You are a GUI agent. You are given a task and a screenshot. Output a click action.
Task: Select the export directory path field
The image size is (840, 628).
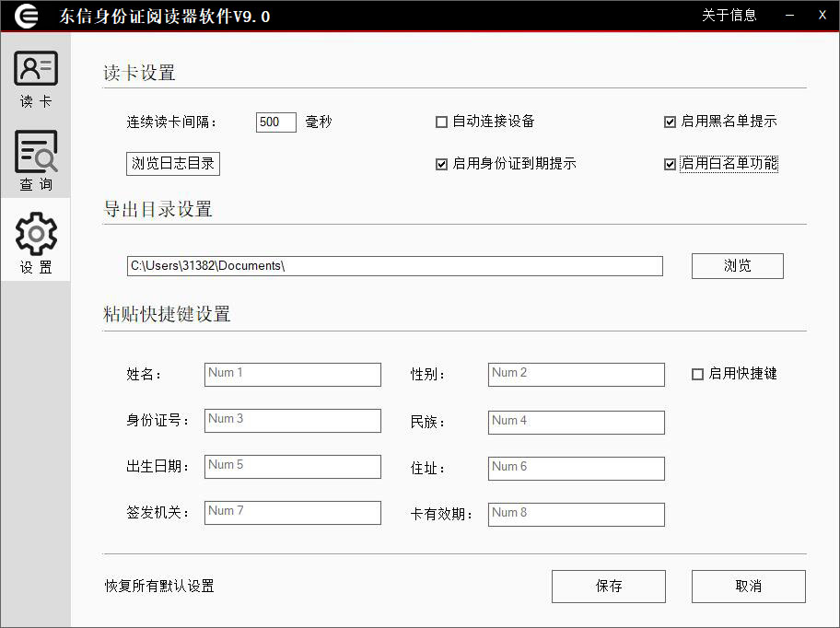pyautogui.click(x=394, y=265)
